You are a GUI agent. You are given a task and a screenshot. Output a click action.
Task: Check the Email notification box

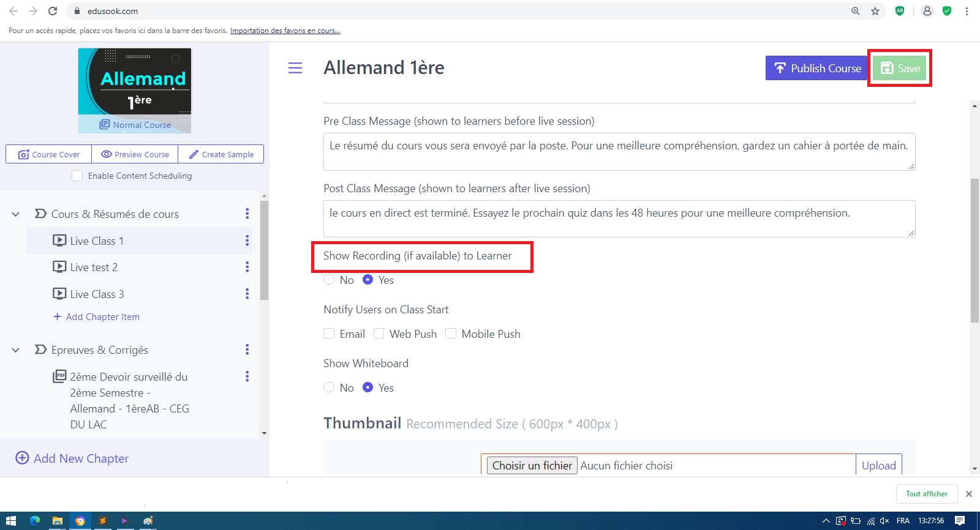(330, 334)
